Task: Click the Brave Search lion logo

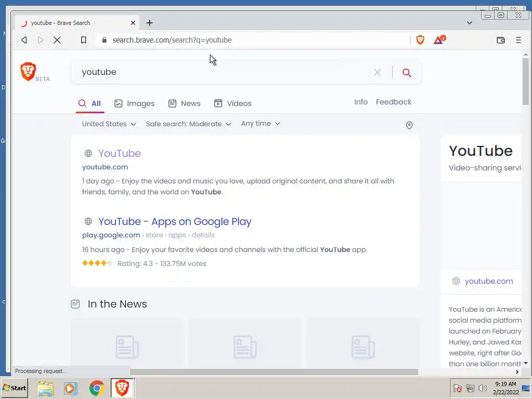Action: 28,71
